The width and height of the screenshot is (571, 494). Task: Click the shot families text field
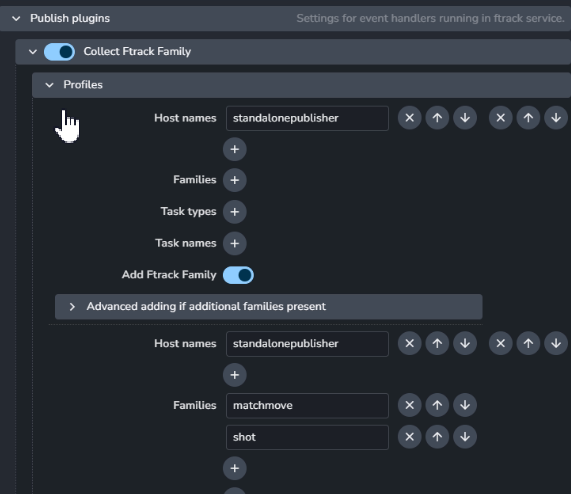click(307, 437)
